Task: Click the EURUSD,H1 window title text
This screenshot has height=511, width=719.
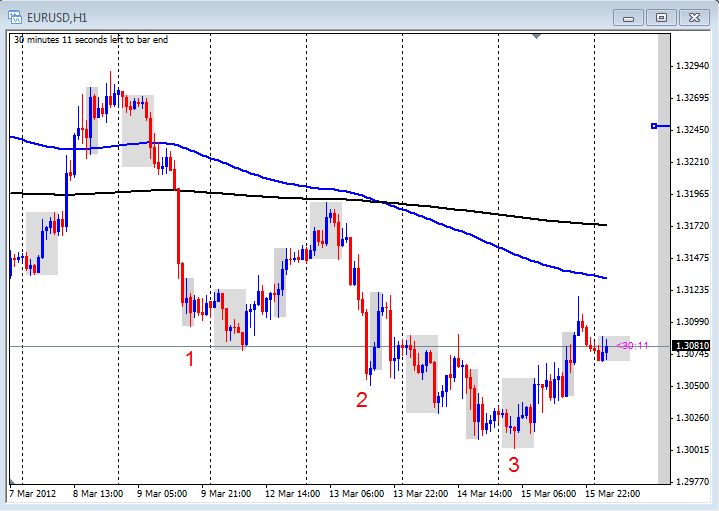Action: coord(57,18)
